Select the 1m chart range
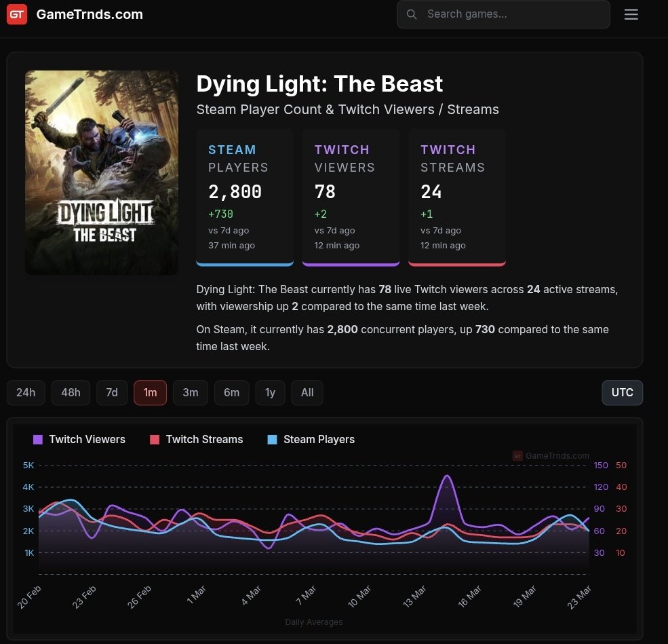The height and width of the screenshot is (644, 668). tap(150, 392)
